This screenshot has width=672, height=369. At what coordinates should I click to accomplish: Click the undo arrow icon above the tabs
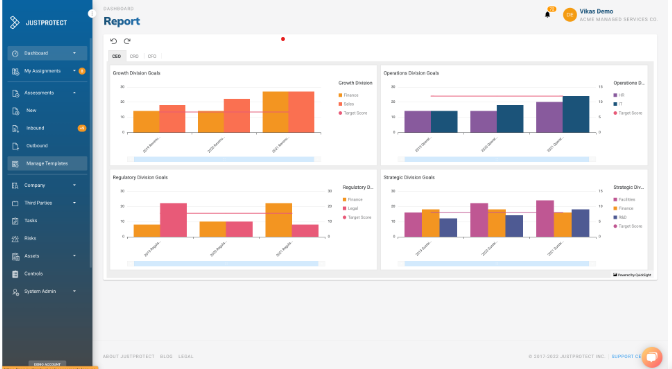(113, 41)
